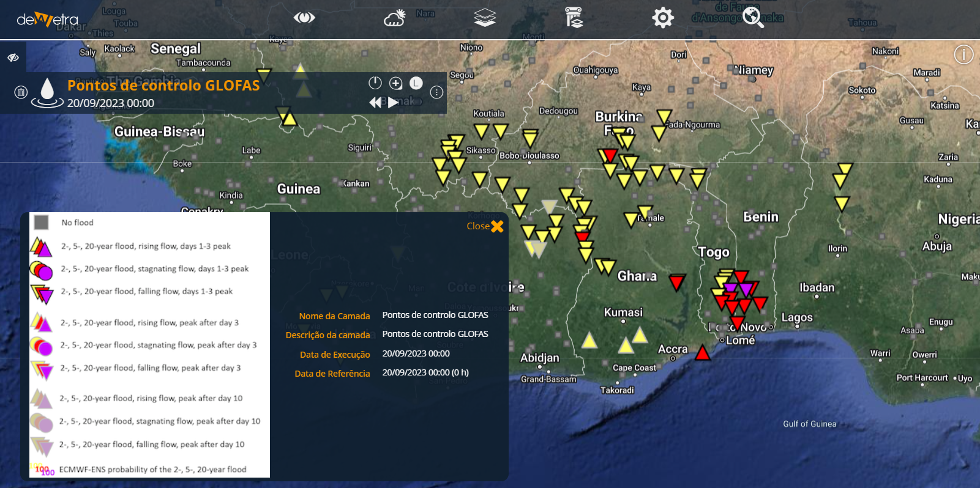Click legend row 'stagnating flow, days 1-3 peak'
980x488 pixels.
[x=154, y=269]
